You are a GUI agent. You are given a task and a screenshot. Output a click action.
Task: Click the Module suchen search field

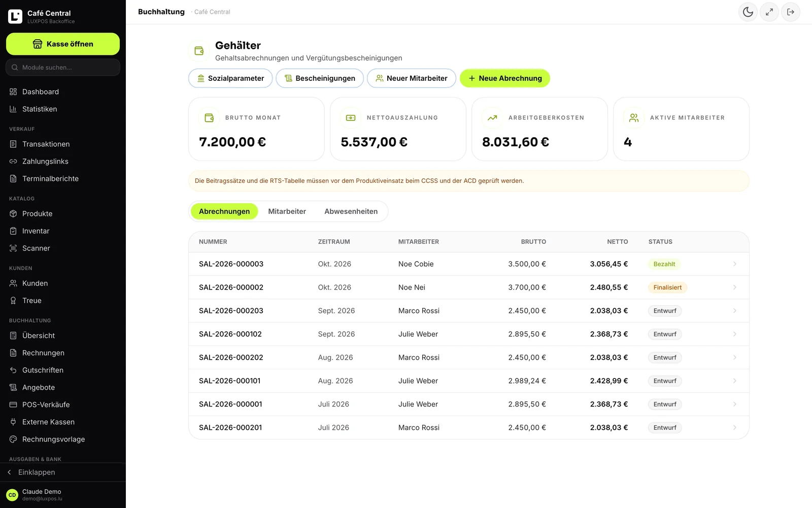pos(63,67)
